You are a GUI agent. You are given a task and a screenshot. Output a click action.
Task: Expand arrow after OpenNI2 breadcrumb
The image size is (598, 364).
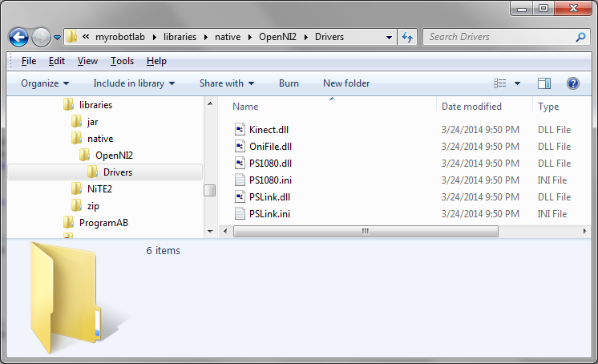[x=305, y=37]
